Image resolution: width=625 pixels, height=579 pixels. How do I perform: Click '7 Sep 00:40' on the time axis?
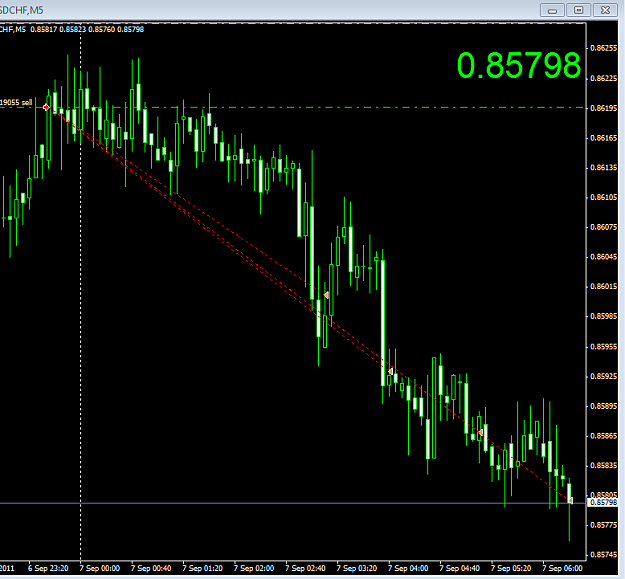(x=151, y=568)
